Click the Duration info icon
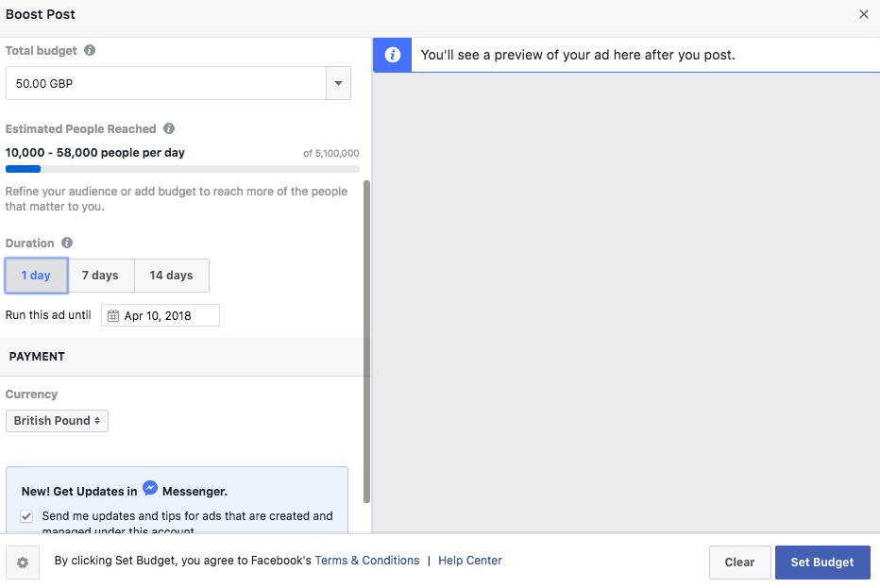Image resolution: width=880 pixels, height=588 pixels. coord(67,244)
